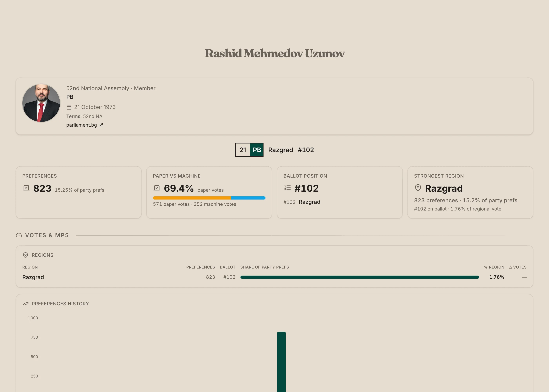This screenshot has width=549, height=392.
Task: Click the gauge icon next to Votes & MPs
Action: click(x=19, y=235)
